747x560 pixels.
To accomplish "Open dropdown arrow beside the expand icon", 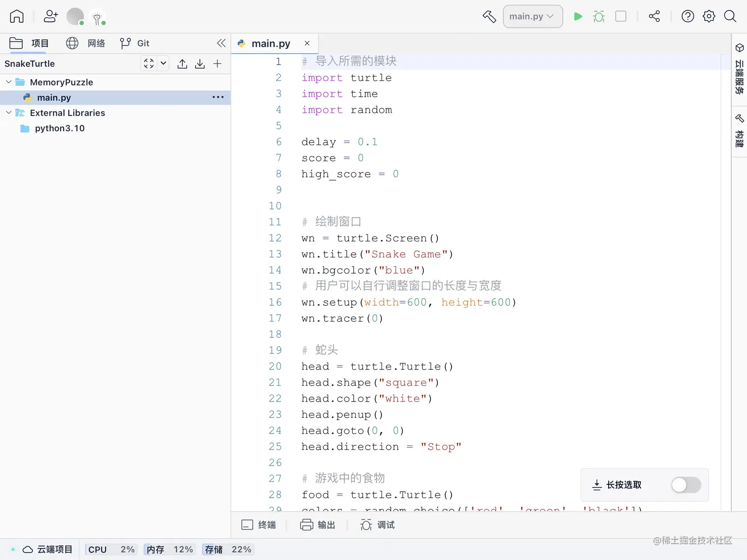I will click(164, 63).
